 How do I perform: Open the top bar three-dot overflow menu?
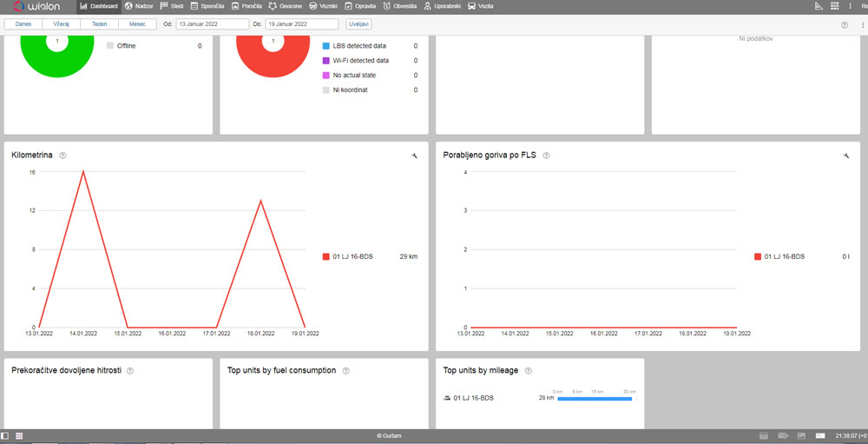851,6
